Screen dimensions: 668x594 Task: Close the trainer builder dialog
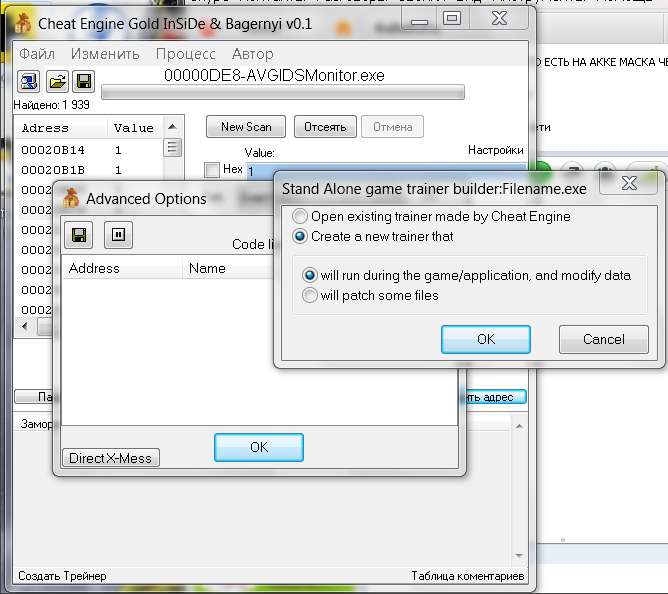coord(628,183)
